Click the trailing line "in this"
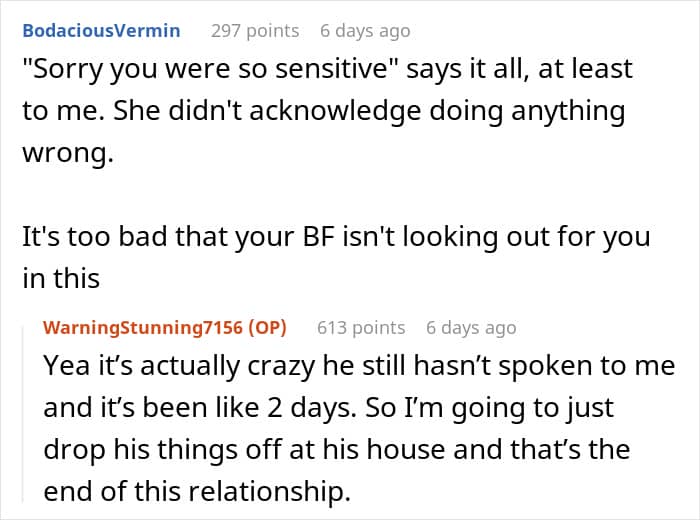 (x=61, y=279)
